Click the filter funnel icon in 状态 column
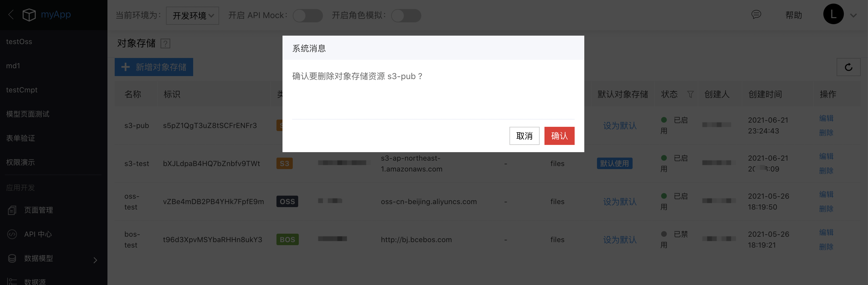 [x=690, y=94]
